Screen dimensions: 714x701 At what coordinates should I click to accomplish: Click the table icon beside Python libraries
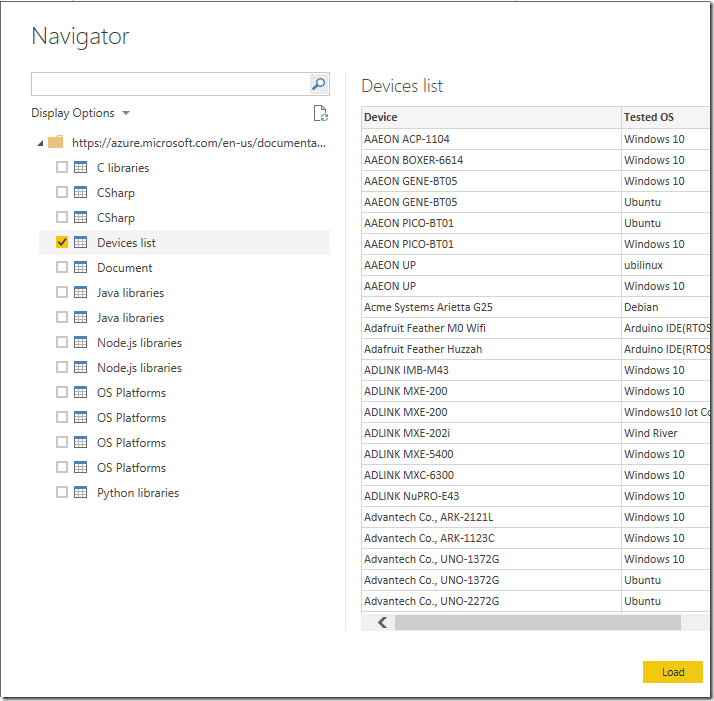click(x=81, y=492)
